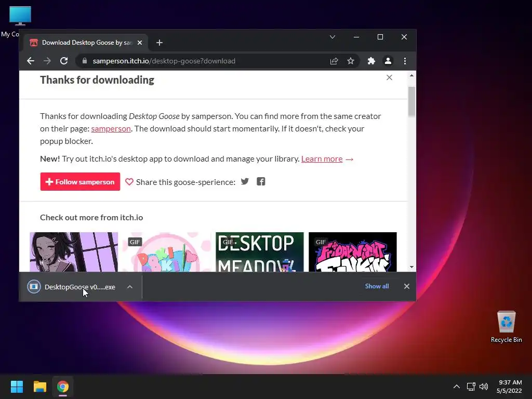
Task: View site information via the lock icon
Action: pos(85,61)
